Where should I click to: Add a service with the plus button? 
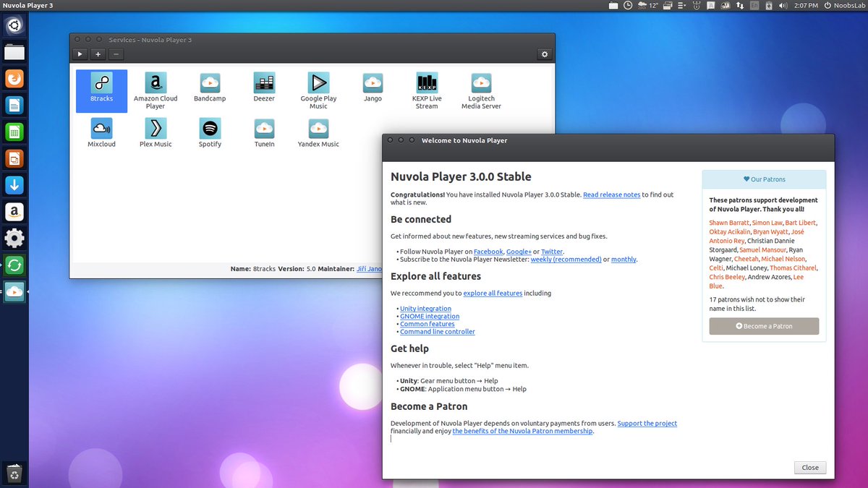[x=98, y=54]
